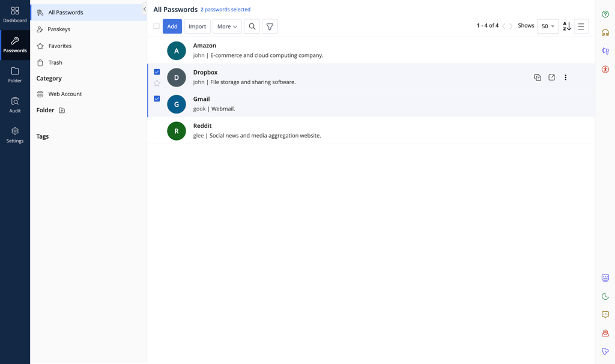The height and width of the screenshot is (364, 615).
Task: Click the Dropbox avatar D
Action: tap(177, 77)
